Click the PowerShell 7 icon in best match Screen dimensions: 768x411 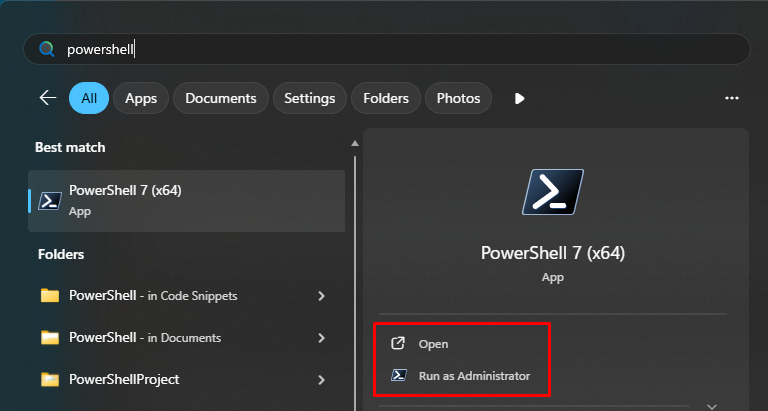tap(50, 201)
